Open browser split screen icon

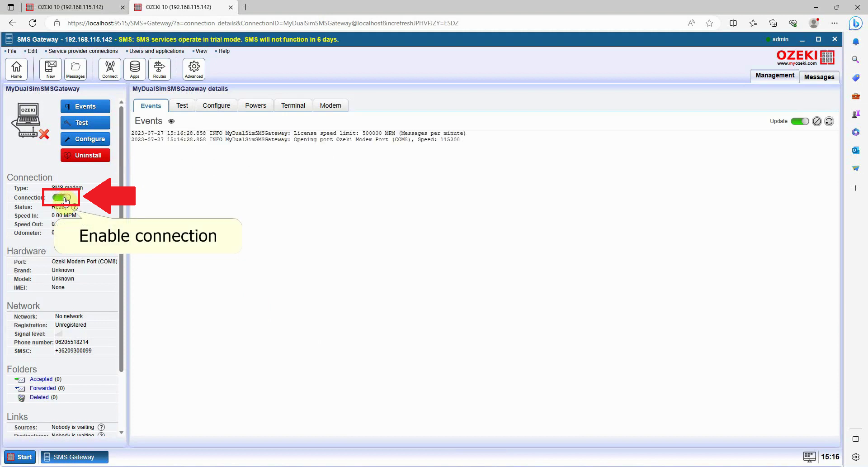coord(733,23)
